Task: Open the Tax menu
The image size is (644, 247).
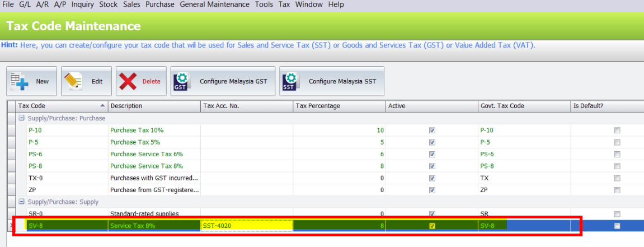Action: (284, 4)
